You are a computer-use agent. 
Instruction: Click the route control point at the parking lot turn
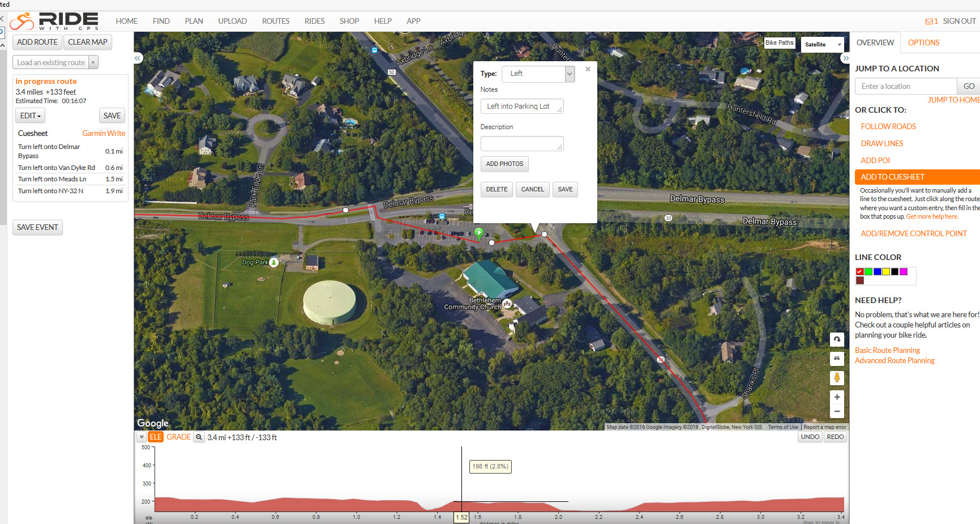click(544, 234)
